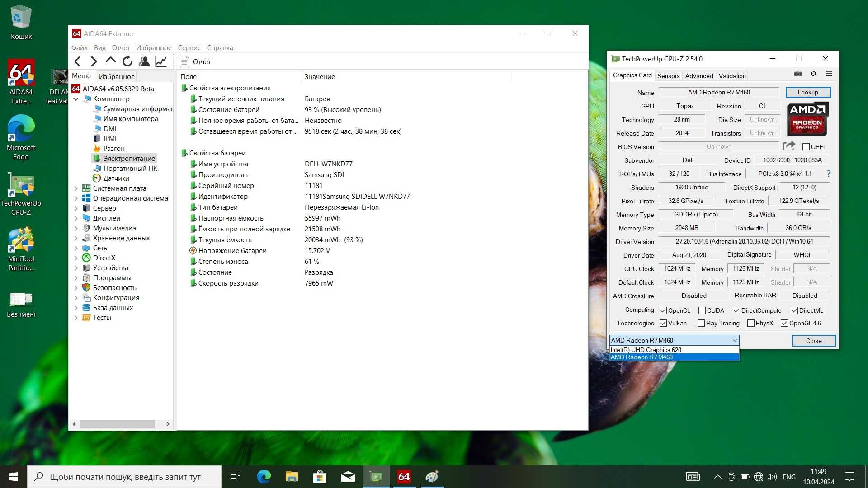Viewport: 868px width, 488px height.
Task: Open AIDA64 Service menu item
Action: pos(189,47)
